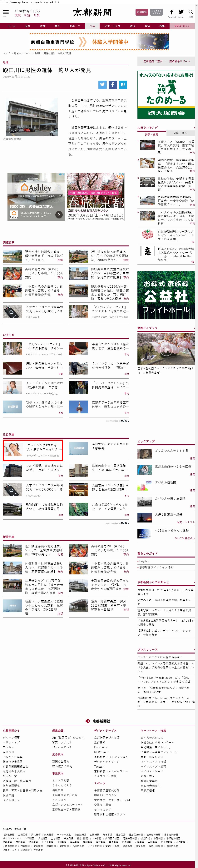Open the 京都新聞デジタル版 footer link
The height and width of the screenshot is (868, 198).
[107, 738]
